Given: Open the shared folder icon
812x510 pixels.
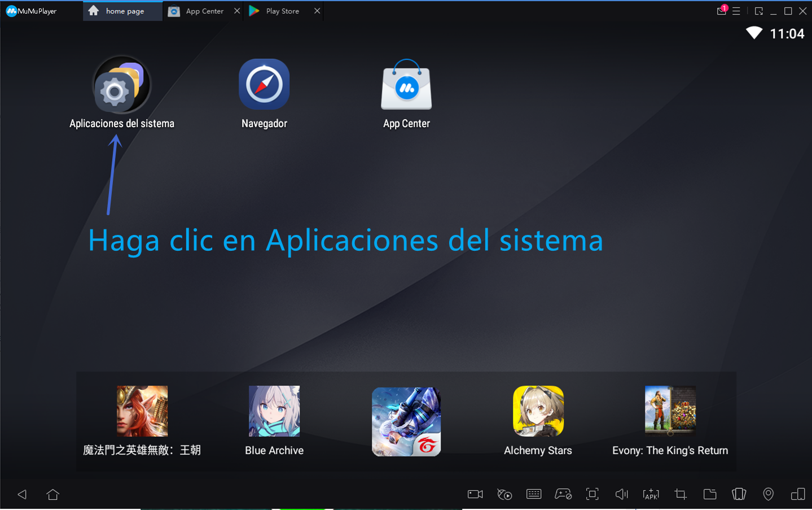Looking at the screenshot, I should tap(710, 494).
